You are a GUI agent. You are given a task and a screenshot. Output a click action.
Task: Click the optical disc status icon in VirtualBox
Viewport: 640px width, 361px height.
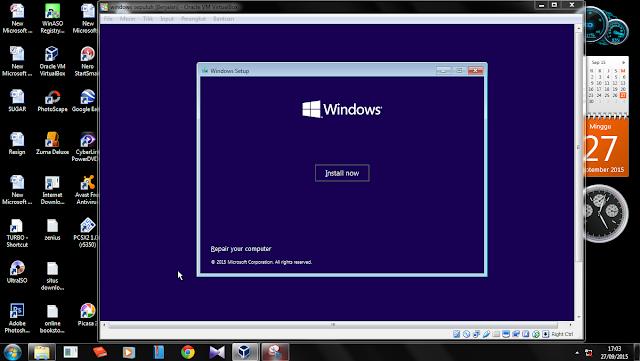(x=467, y=334)
